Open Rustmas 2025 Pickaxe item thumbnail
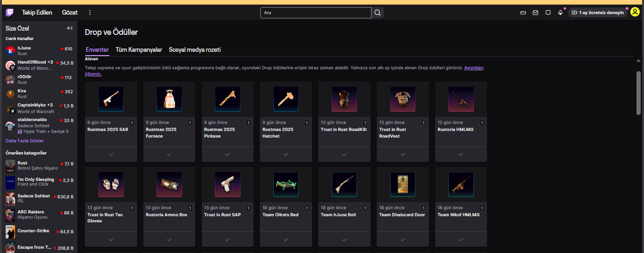This screenshot has width=644, height=253. pyautogui.click(x=228, y=99)
